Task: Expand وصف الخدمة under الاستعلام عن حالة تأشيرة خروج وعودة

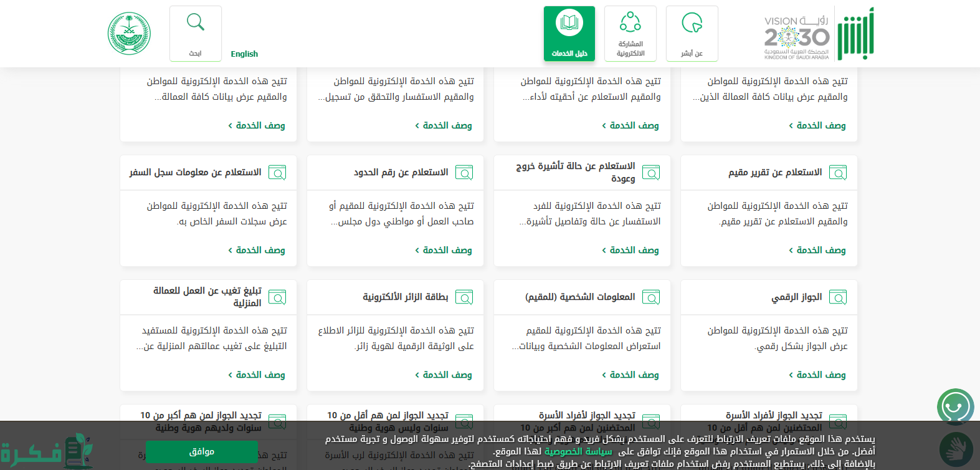Action: pyautogui.click(x=630, y=250)
